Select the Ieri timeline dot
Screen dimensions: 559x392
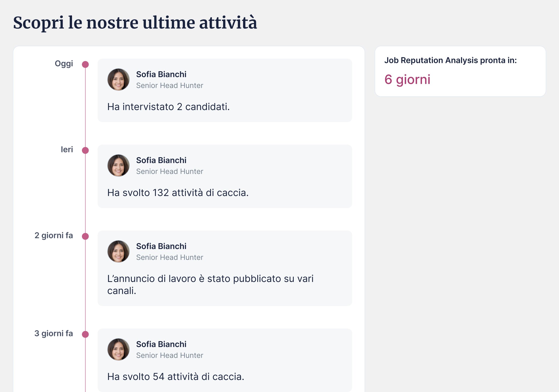85,150
